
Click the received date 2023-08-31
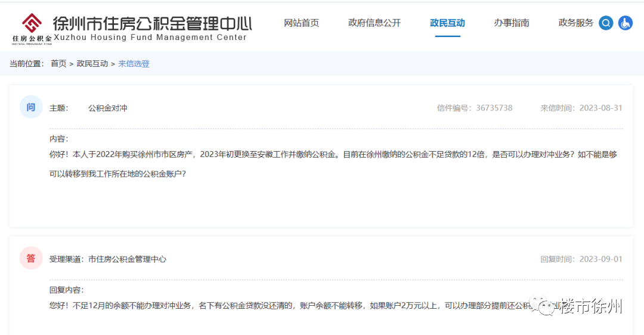click(x=601, y=108)
